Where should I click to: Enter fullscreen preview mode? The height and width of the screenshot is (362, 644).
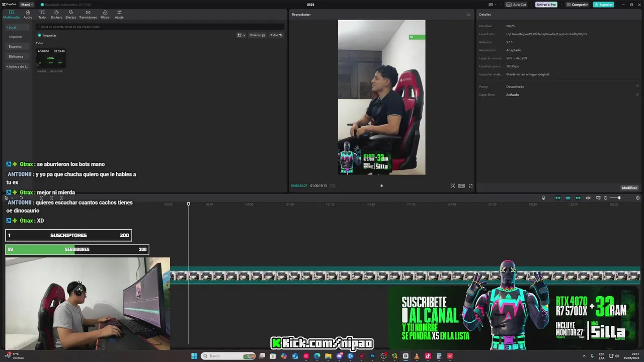click(x=470, y=186)
